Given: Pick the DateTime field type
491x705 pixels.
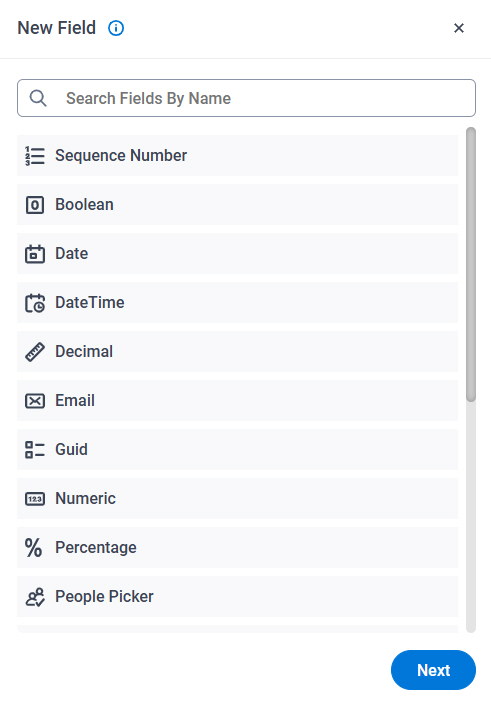Looking at the screenshot, I should [237, 303].
